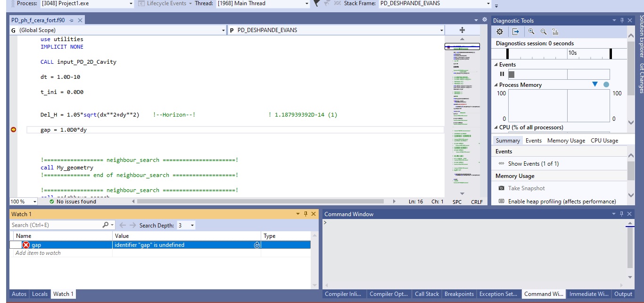This screenshot has height=303, width=644.
Task: Open the Solution Explorer side tab
Action: pos(641,36)
